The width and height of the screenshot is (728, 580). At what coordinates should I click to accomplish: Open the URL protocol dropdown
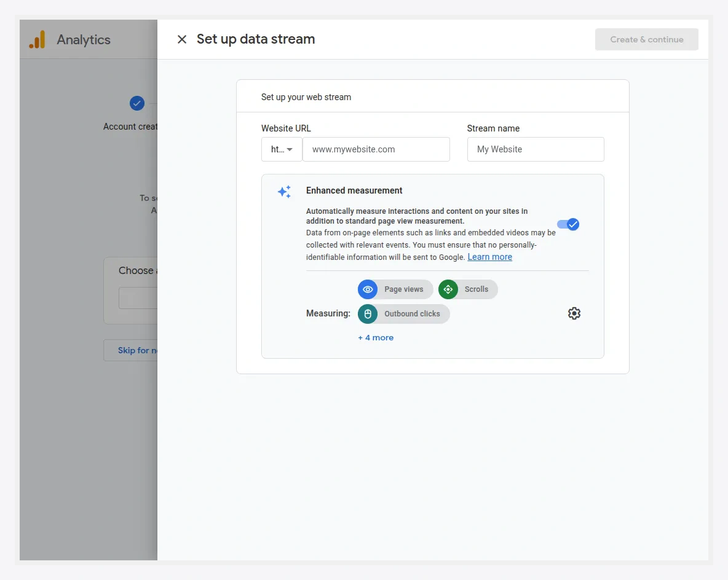282,149
